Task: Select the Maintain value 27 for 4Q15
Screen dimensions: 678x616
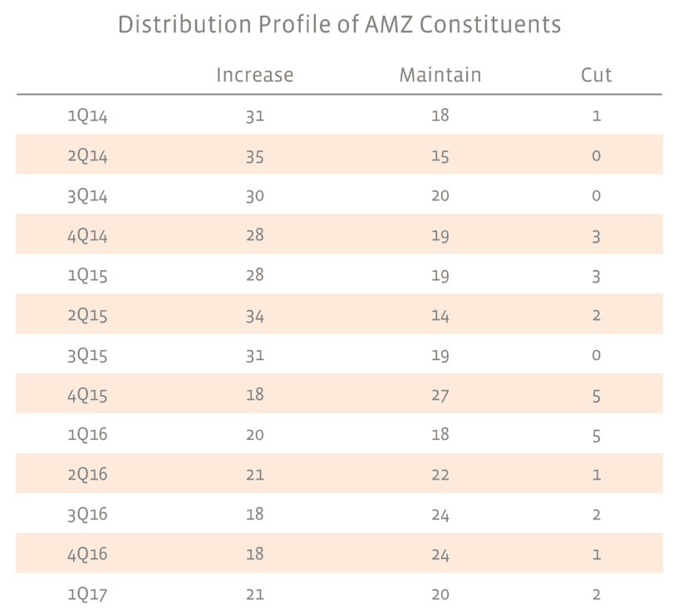Action: [x=440, y=396]
